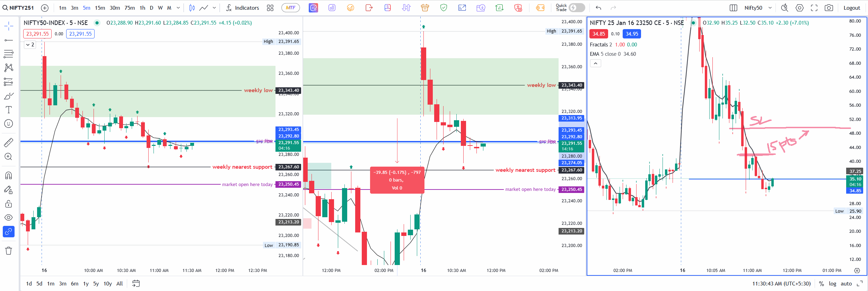Viewport: 868px width, 291px height.
Task: Click the Logout button
Action: point(852,8)
